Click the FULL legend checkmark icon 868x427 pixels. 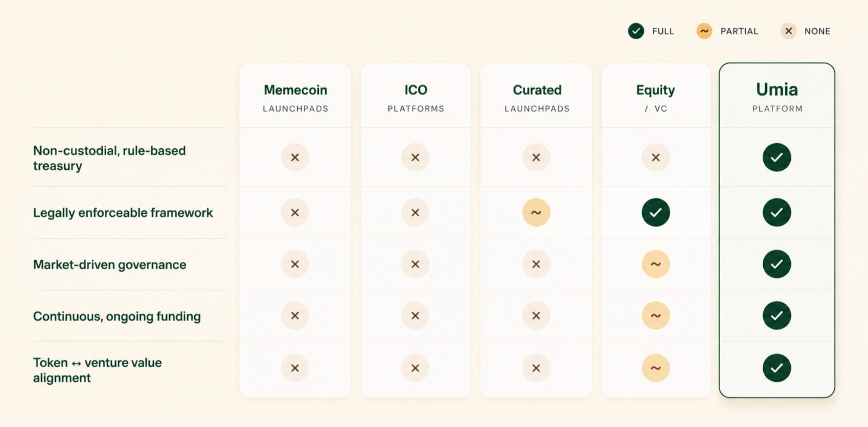tap(636, 31)
